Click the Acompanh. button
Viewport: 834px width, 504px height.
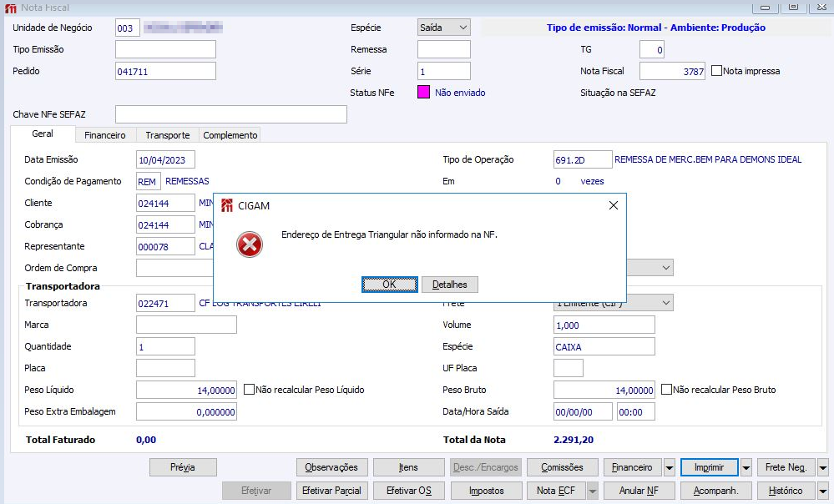(x=716, y=491)
